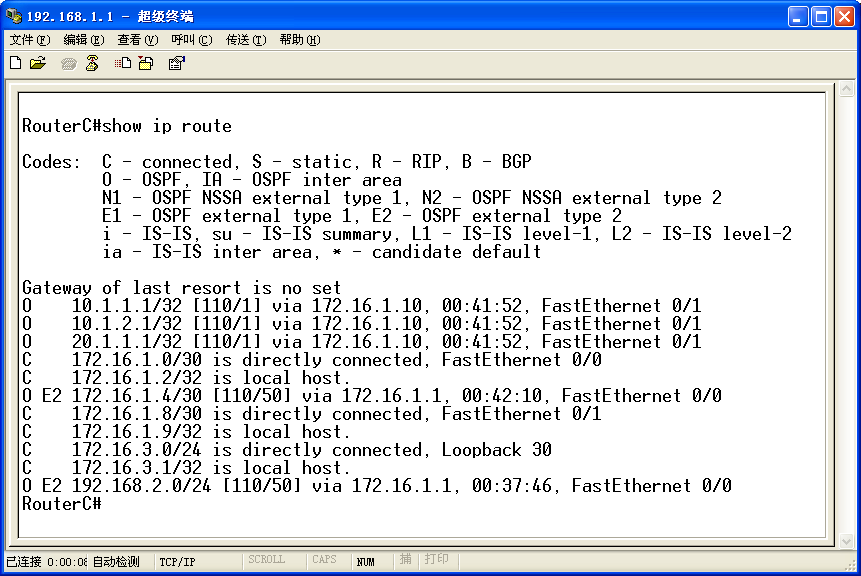The width and height of the screenshot is (861, 576).
Task: Open the 传送(T) menu
Action: pyautogui.click(x=246, y=40)
